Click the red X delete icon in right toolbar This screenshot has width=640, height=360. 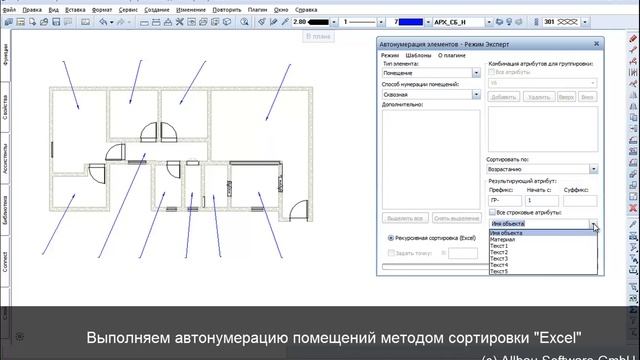click(633, 208)
